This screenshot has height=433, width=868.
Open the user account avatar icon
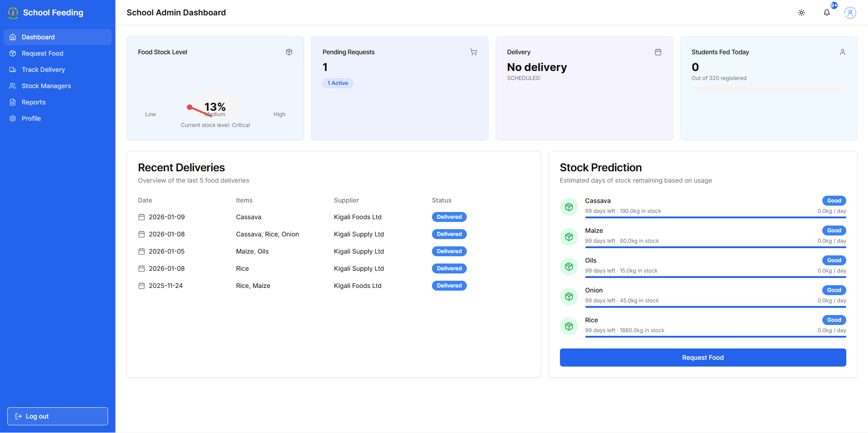point(850,13)
